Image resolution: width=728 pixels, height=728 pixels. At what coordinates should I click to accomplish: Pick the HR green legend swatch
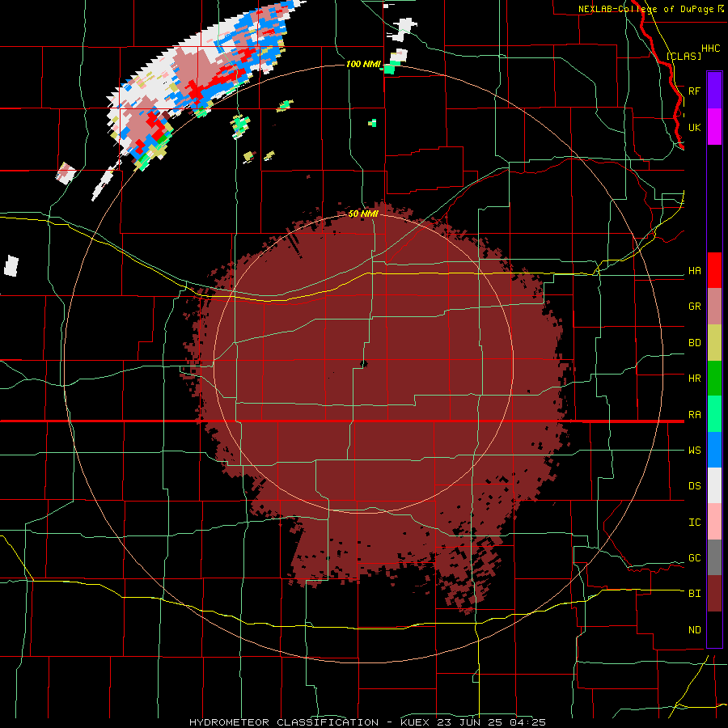point(714,379)
